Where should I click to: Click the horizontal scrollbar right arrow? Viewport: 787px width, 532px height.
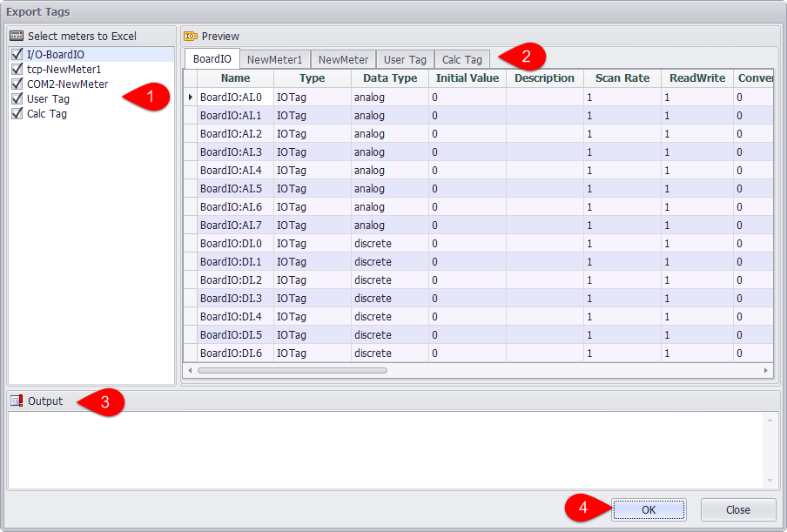pos(766,370)
